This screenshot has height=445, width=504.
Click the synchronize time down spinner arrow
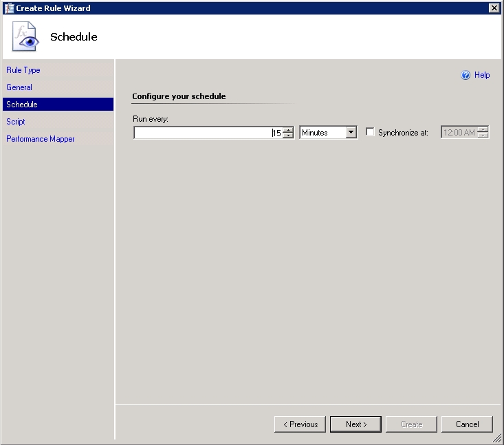(483, 135)
